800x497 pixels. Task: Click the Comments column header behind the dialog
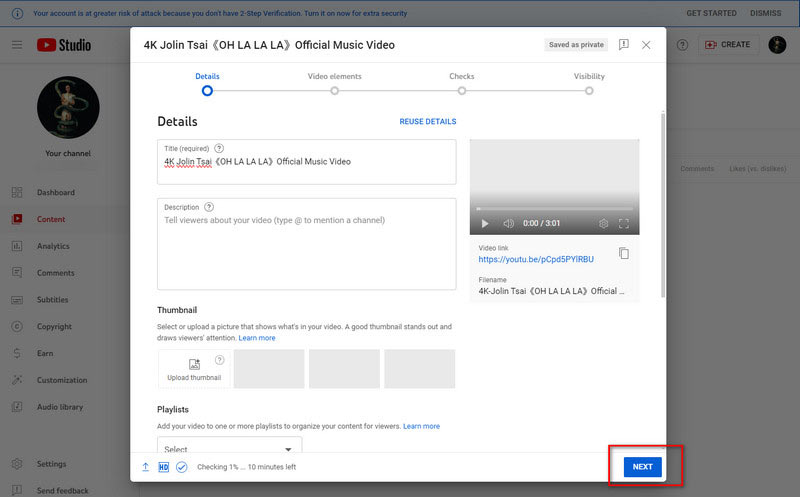(x=697, y=168)
